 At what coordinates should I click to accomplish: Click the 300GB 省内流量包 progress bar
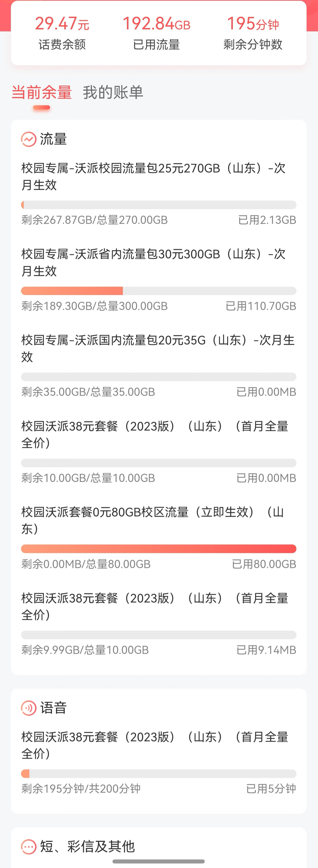point(159,291)
